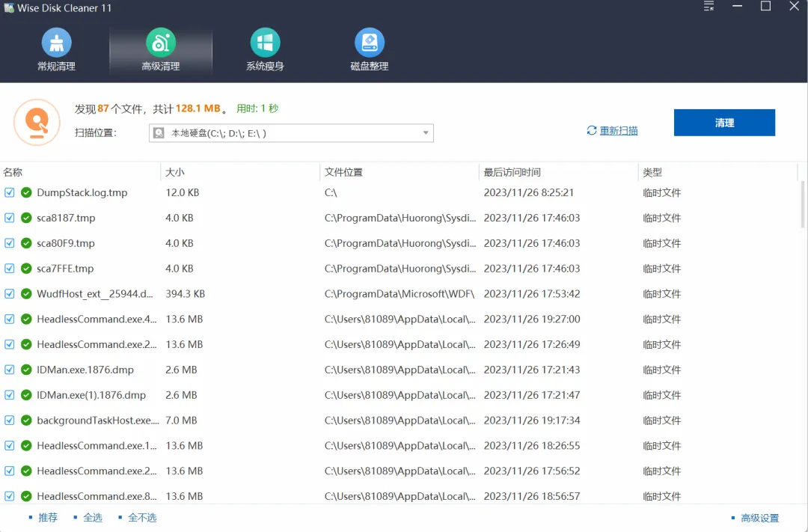The width and height of the screenshot is (808, 532).
Task: Click the disk icon inside scan location box
Action: click(159, 133)
